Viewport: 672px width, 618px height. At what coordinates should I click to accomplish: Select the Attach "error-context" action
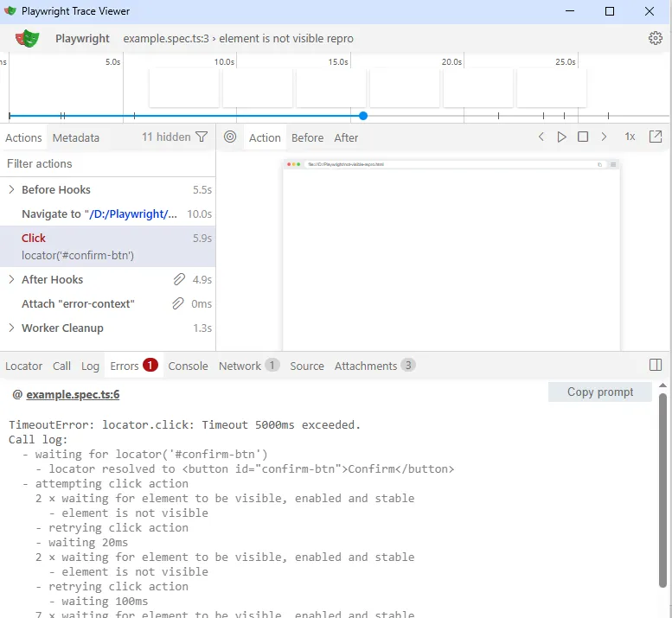click(107, 303)
